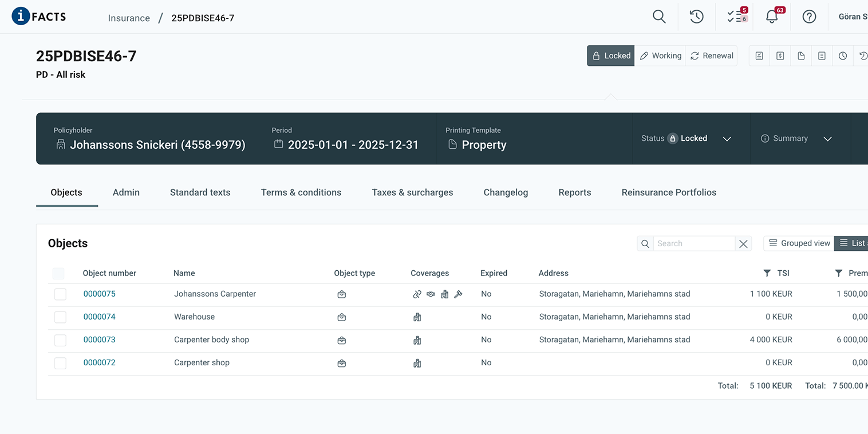868x434 pixels.
Task: Switch to the Grouped view
Action: point(799,243)
